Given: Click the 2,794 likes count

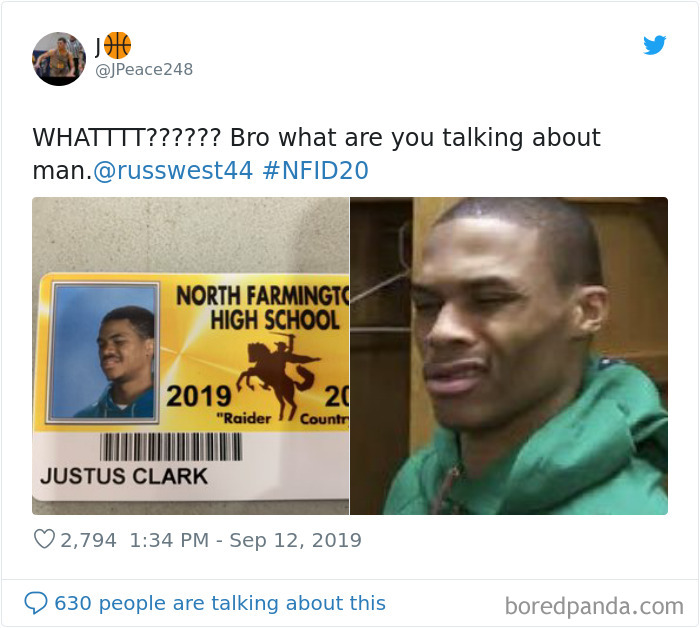Looking at the screenshot, I should [x=88, y=540].
